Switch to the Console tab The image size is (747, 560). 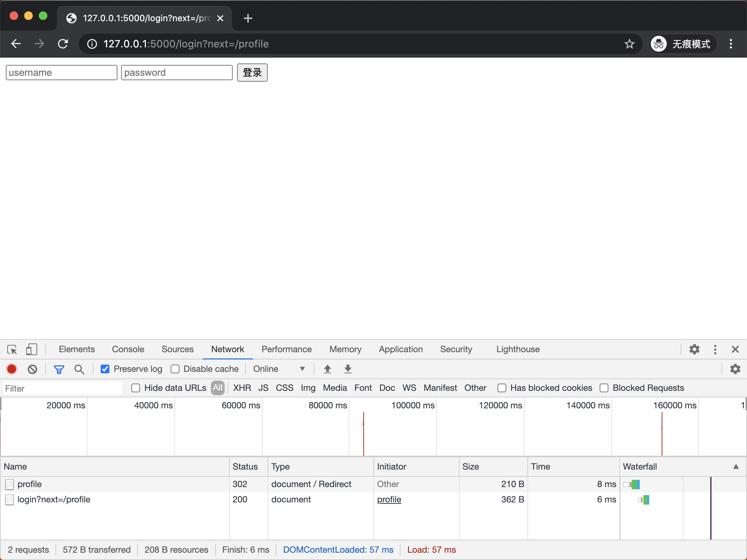tap(128, 349)
